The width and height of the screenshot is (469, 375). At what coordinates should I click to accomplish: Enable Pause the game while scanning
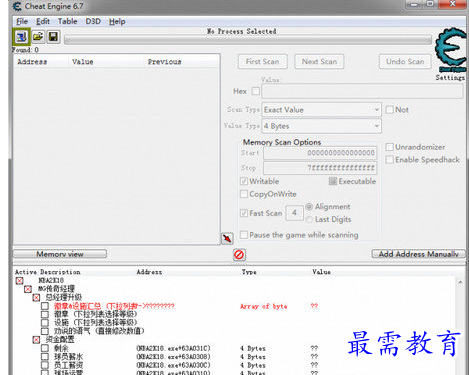point(244,235)
